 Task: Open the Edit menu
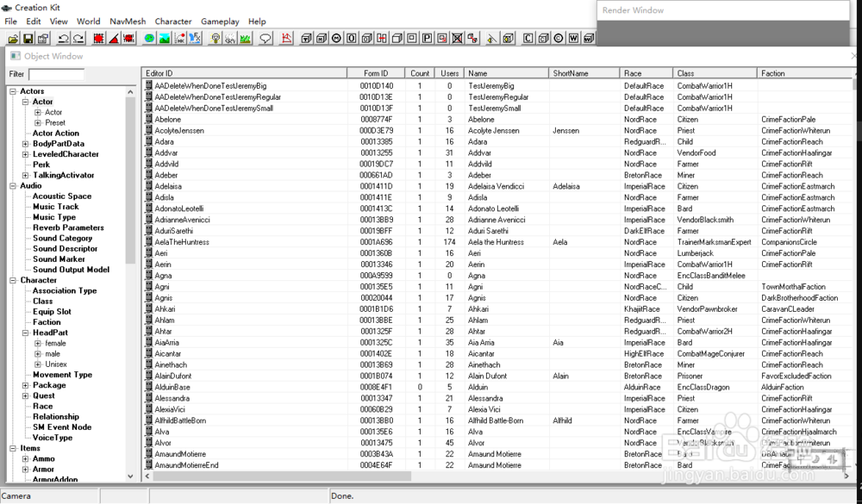pos(34,22)
